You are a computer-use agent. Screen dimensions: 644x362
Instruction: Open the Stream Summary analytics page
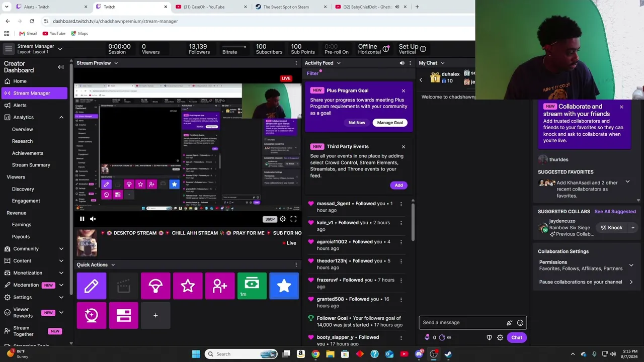tap(31, 165)
